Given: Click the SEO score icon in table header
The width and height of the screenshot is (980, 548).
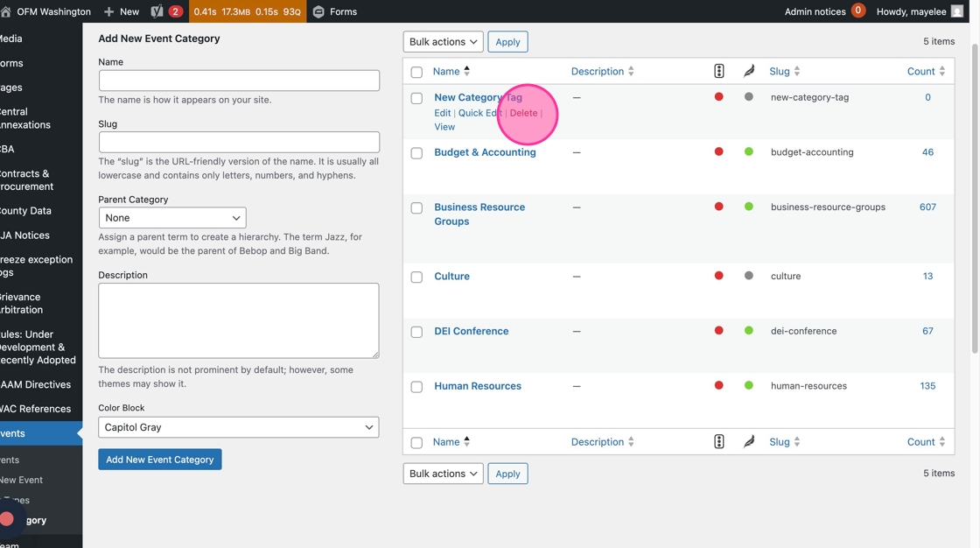Looking at the screenshot, I should point(718,71).
